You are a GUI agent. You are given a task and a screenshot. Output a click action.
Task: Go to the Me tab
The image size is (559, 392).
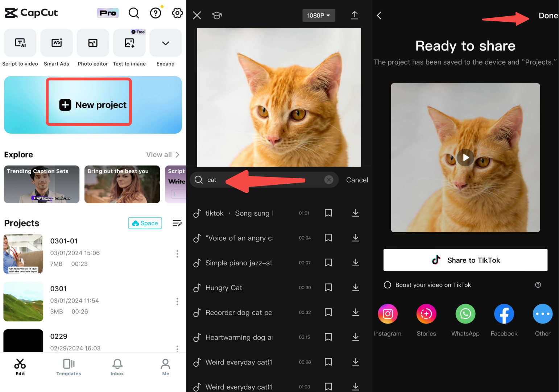165,367
